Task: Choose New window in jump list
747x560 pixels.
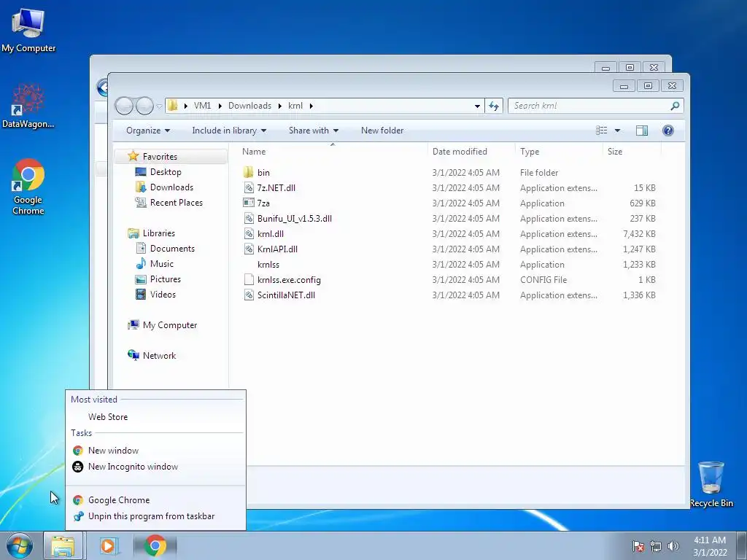Action: click(x=155, y=451)
